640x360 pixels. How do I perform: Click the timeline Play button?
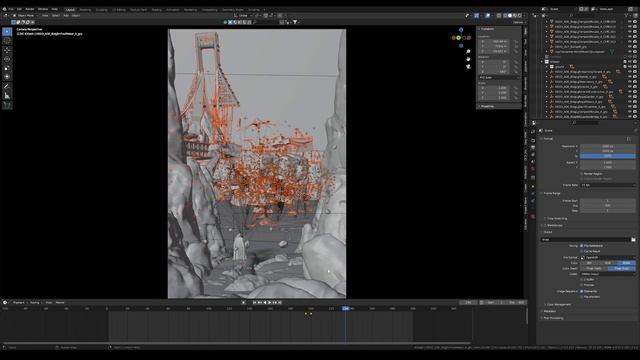pyautogui.click(x=270, y=302)
